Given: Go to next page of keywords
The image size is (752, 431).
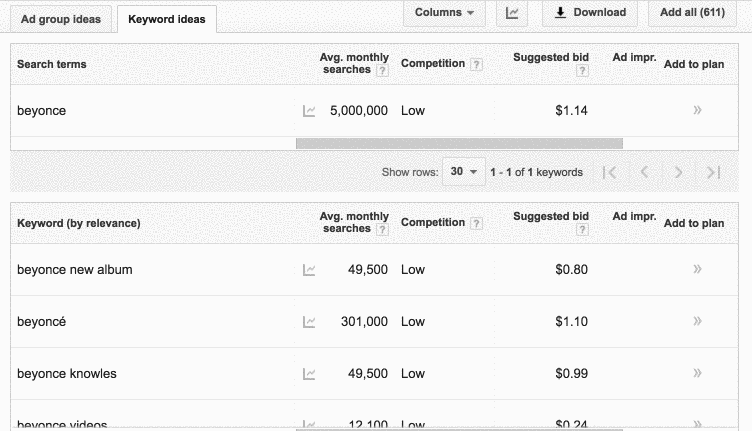Looking at the screenshot, I should pos(678,172).
